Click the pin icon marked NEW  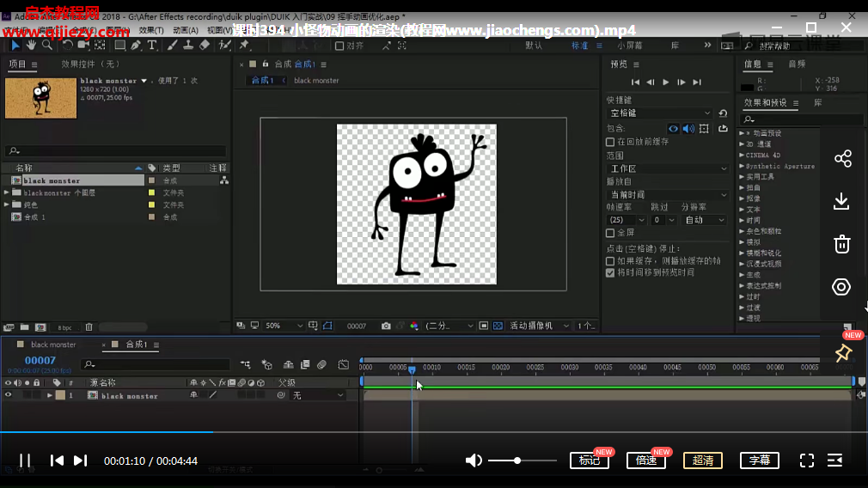[x=843, y=352]
